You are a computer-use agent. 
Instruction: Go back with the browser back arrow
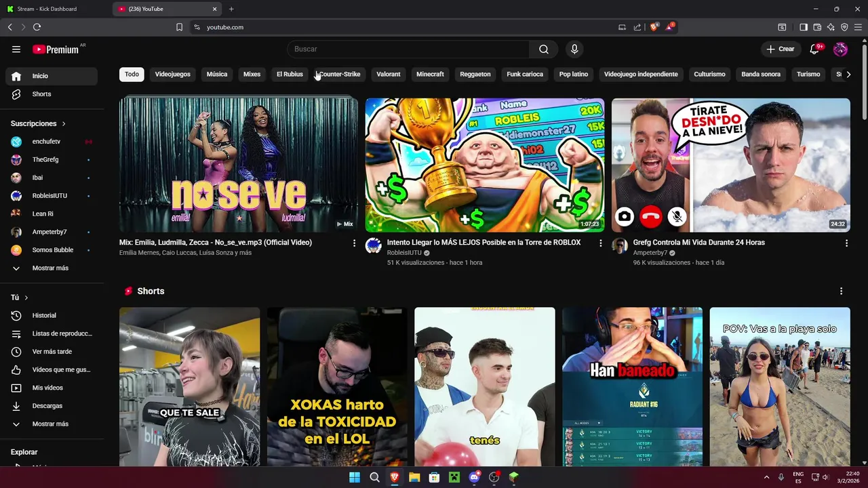click(9, 27)
